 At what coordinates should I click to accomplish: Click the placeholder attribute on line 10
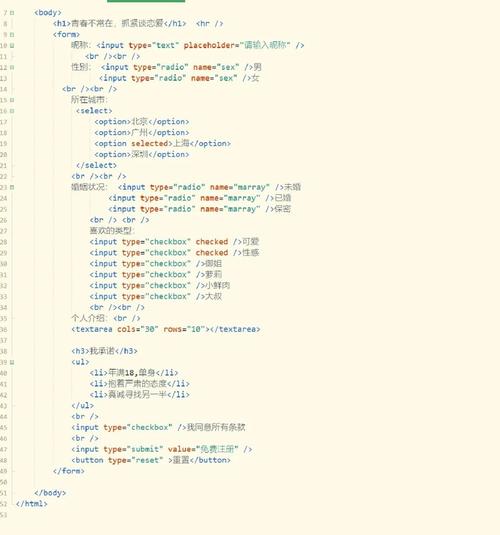click(237, 45)
